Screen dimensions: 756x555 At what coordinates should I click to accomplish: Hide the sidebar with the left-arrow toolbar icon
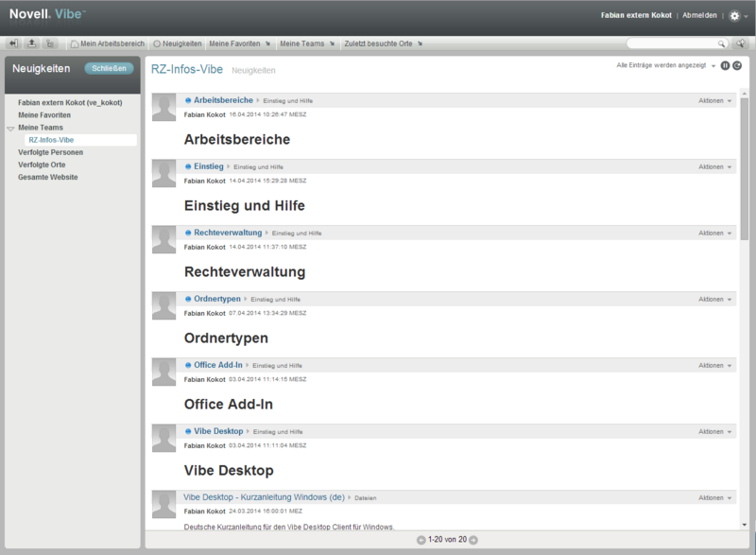13,43
